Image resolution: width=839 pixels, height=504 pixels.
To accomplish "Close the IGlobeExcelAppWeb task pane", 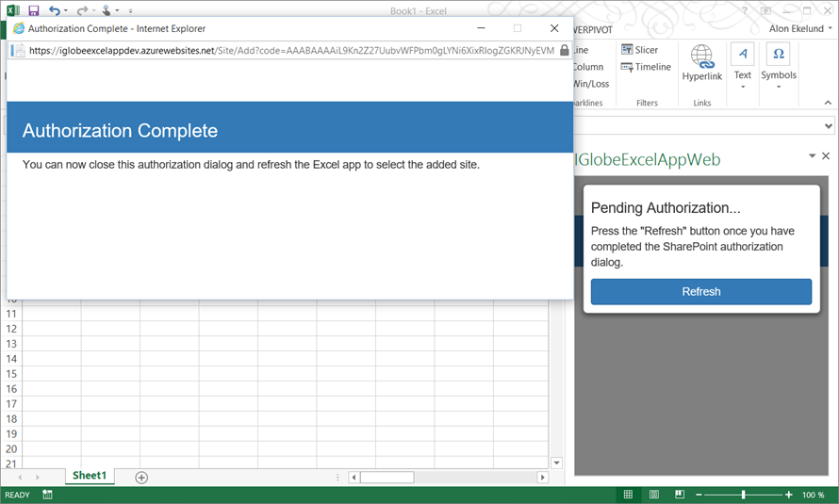I will pos(826,155).
